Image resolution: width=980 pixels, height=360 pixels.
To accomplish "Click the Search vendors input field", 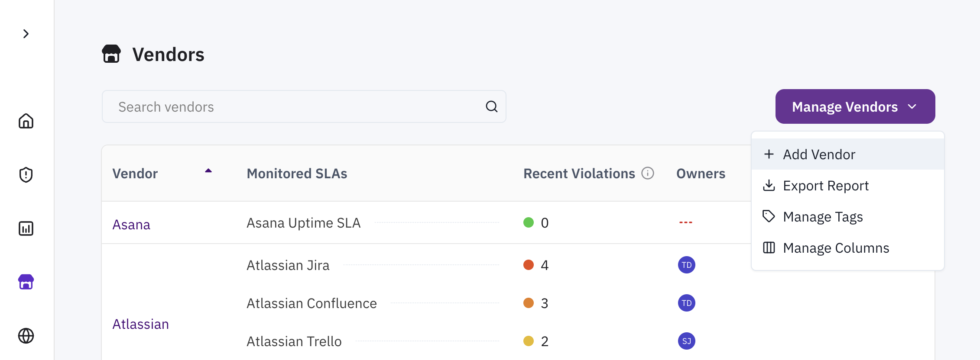I will [295, 107].
